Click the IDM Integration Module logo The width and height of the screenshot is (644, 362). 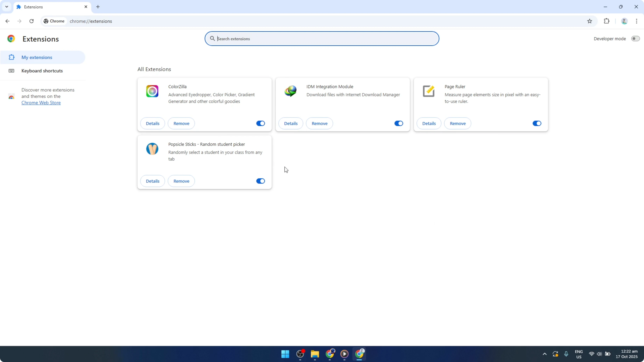(290, 91)
